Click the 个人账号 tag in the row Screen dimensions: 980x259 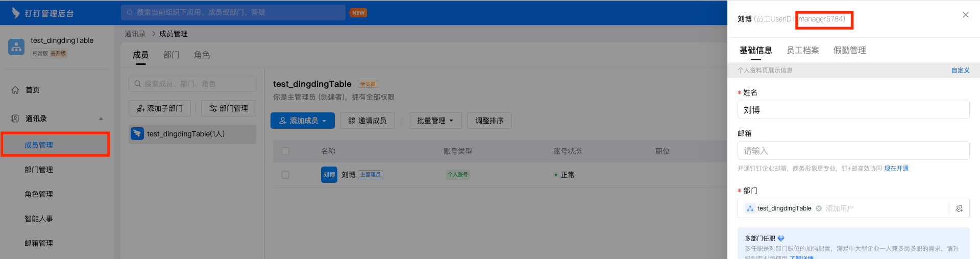pyautogui.click(x=457, y=175)
